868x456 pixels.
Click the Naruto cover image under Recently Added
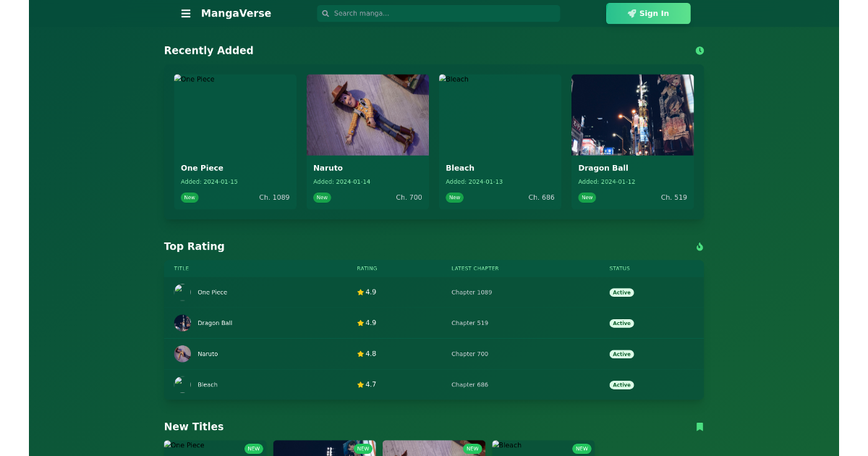click(367, 114)
